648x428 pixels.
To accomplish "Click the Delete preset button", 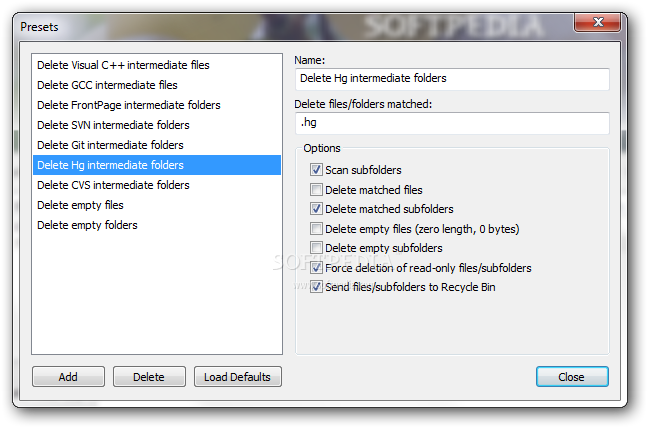I will pos(149,377).
